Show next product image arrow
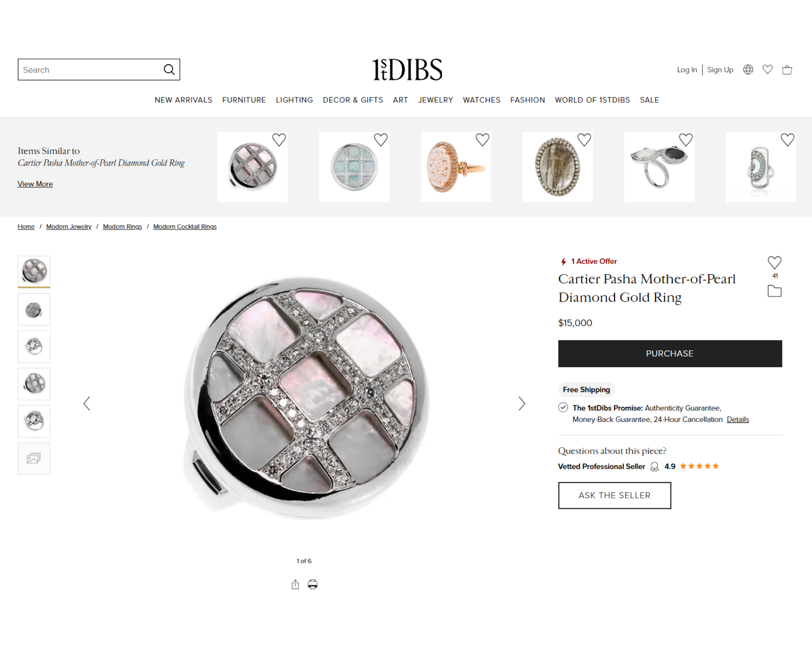This screenshot has width=812, height=650. point(522,404)
